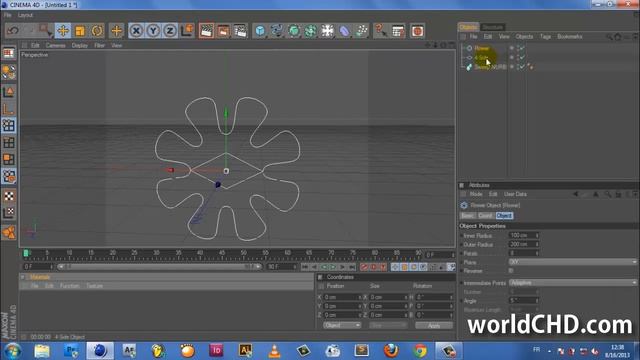This screenshot has height=360, width=640.
Task: Toggle Sweep NURBS enable checkmark
Action: click(x=521, y=67)
